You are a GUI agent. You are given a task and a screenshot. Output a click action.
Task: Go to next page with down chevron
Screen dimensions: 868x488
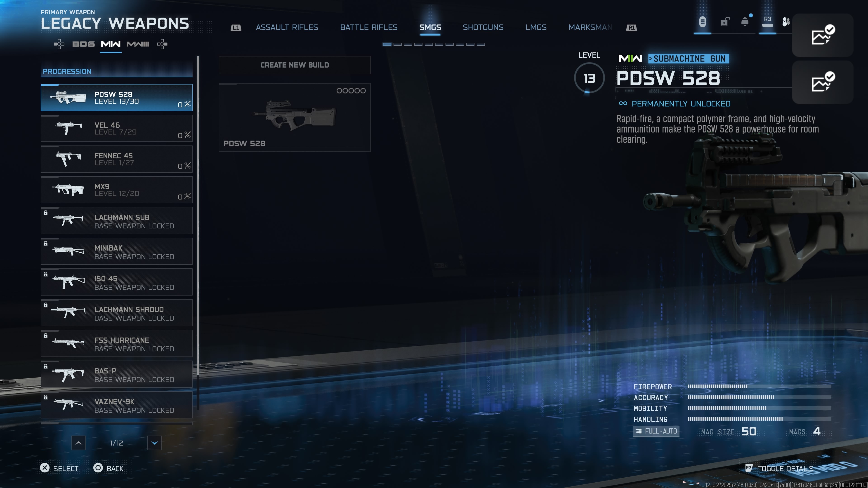click(154, 443)
